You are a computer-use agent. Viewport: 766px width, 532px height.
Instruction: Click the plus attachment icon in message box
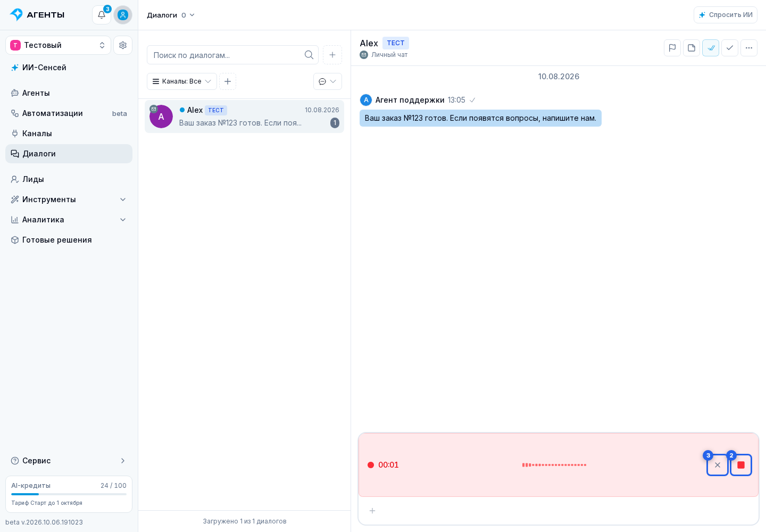tap(372, 511)
